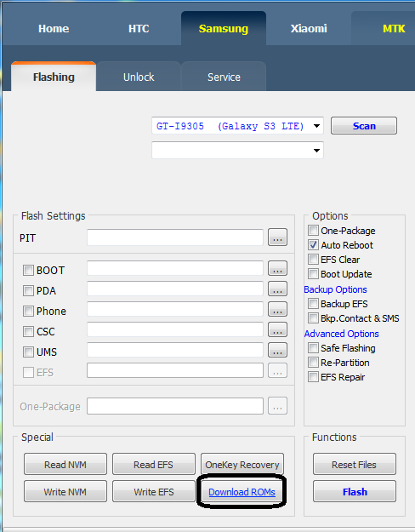Viewport: 415px width, 532px height.
Task: Click the Reset Files button
Action: tap(355, 464)
